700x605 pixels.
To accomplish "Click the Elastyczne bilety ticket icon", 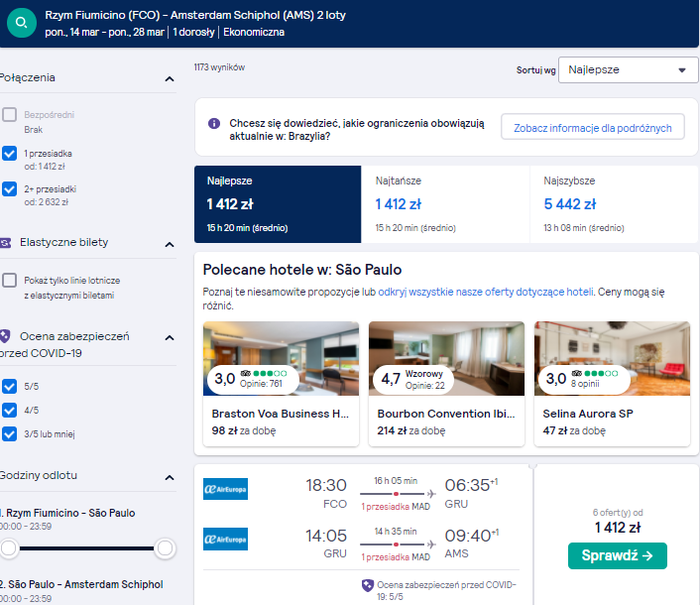I will click(x=5, y=243).
